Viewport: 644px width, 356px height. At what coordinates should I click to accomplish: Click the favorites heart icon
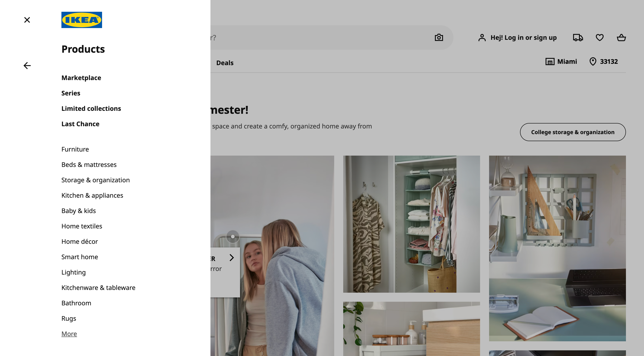[600, 37]
